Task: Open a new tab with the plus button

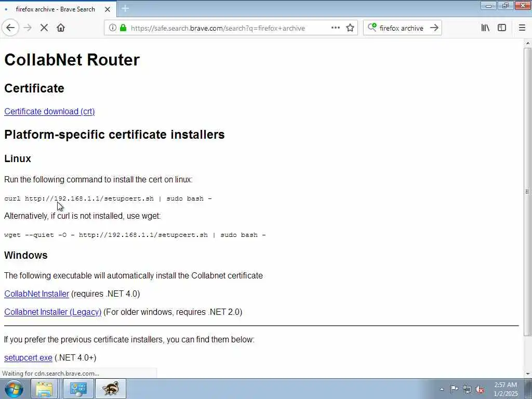Action: click(125, 9)
